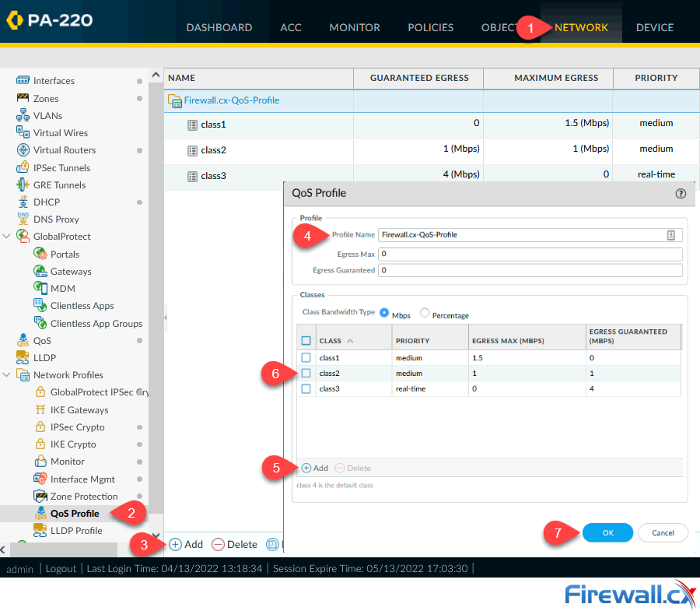Image resolution: width=700 pixels, height=611 pixels.
Task: Open DHCP via its icon
Action: [x=23, y=202]
